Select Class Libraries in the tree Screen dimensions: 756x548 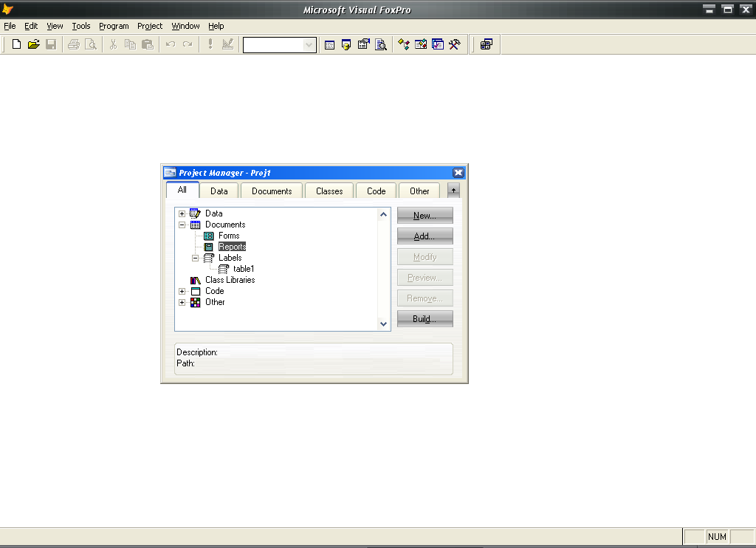click(230, 280)
